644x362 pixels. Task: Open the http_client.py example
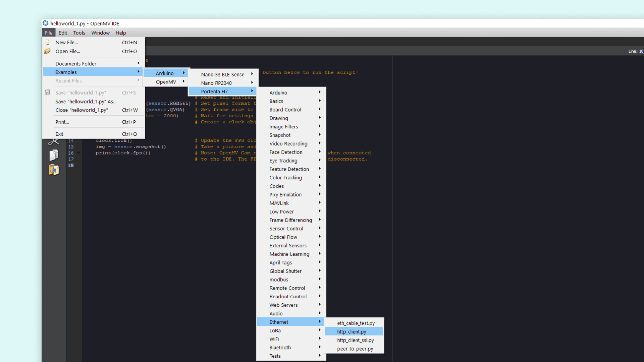click(352, 331)
